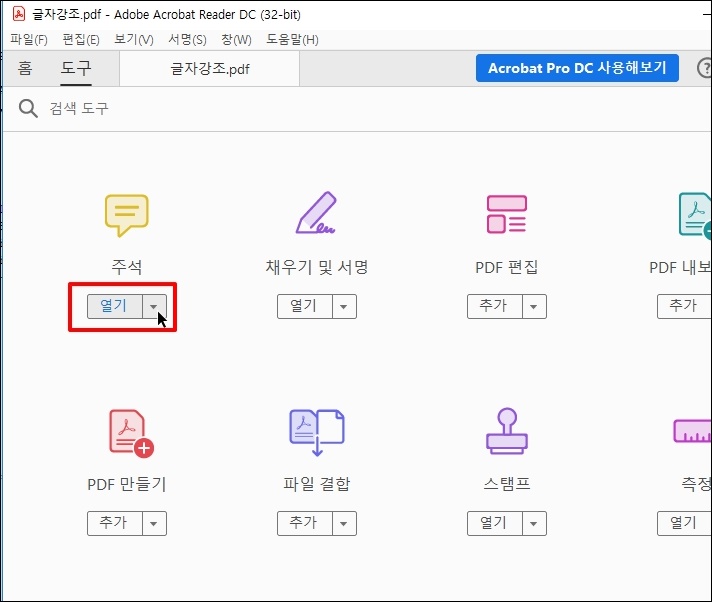Click the PDF 편집 label
This screenshot has height=602, width=712.
507,267
